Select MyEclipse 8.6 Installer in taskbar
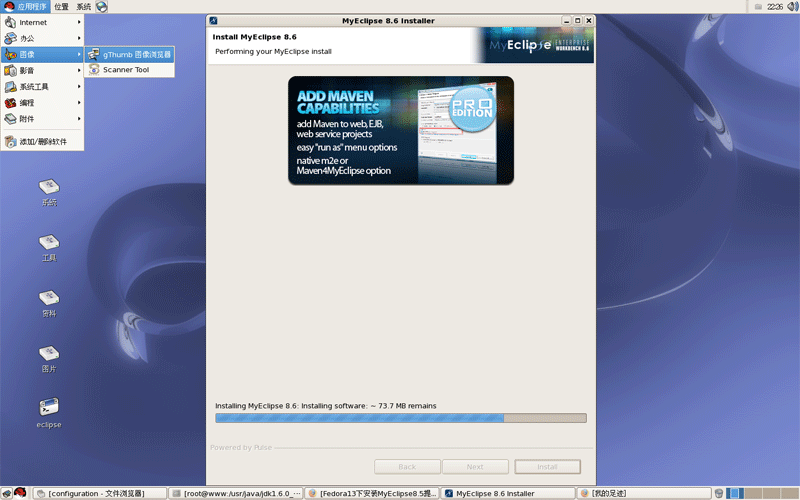The height and width of the screenshot is (500, 800). (x=508, y=493)
